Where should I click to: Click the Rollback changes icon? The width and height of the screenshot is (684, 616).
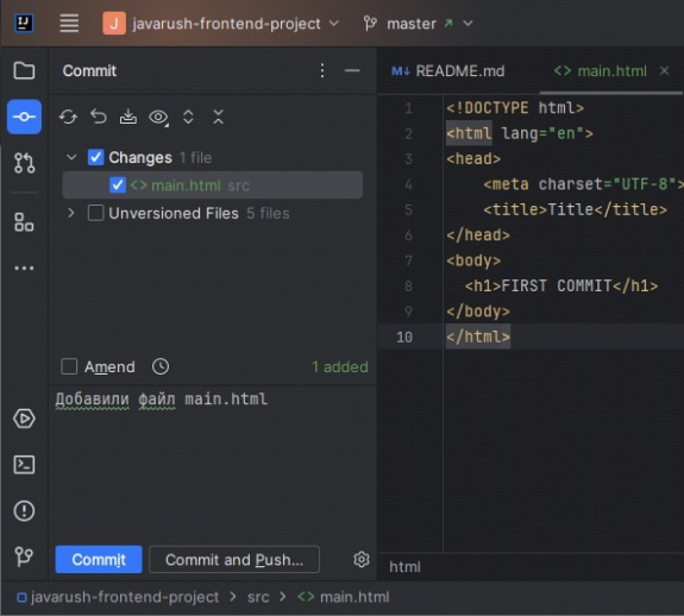[x=98, y=116]
